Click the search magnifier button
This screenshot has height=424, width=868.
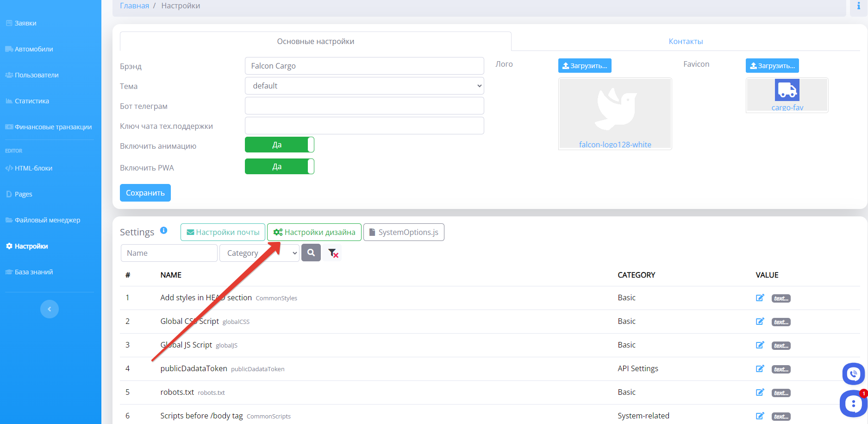[311, 253]
